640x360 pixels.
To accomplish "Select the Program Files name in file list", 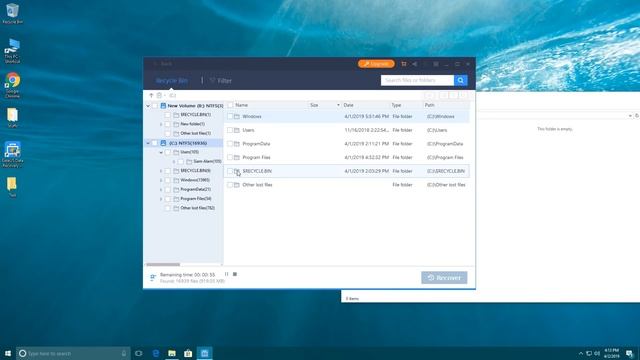I will (256, 158).
